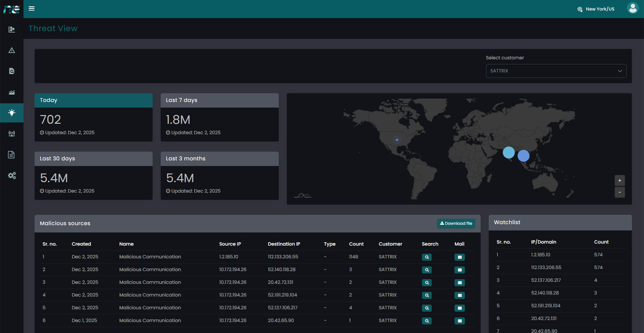Viewport: 644px width, 333px height.
Task: Open the settings gears sidebar icon
Action: point(12,175)
